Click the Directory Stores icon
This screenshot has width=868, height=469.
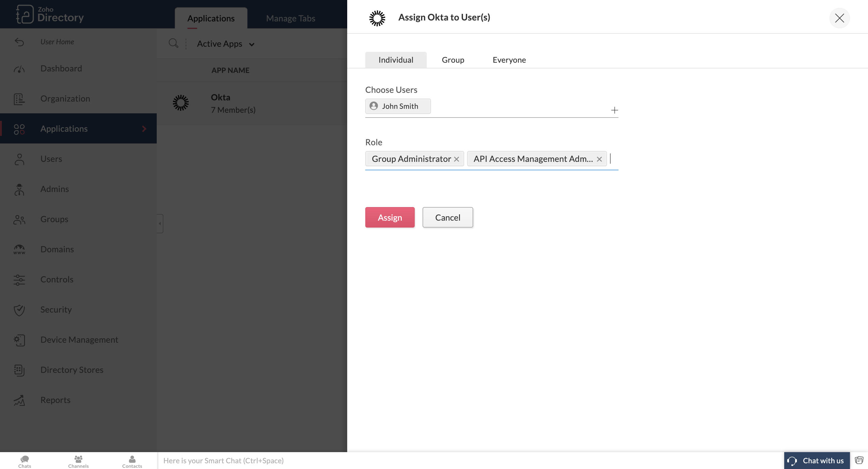tap(19, 370)
